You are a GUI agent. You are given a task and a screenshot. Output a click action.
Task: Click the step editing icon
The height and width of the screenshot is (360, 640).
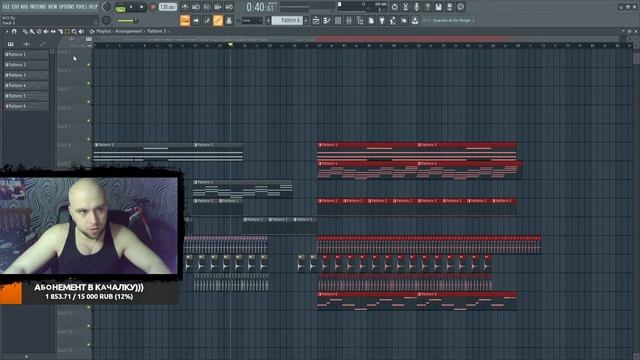(207, 20)
